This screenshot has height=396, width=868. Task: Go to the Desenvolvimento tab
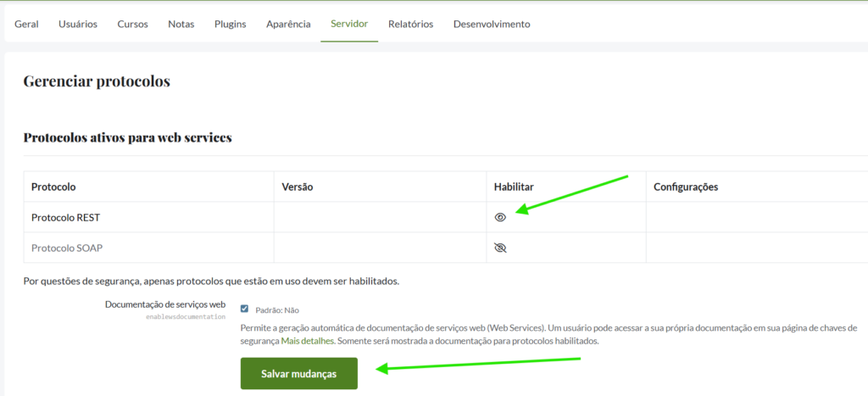click(492, 24)
